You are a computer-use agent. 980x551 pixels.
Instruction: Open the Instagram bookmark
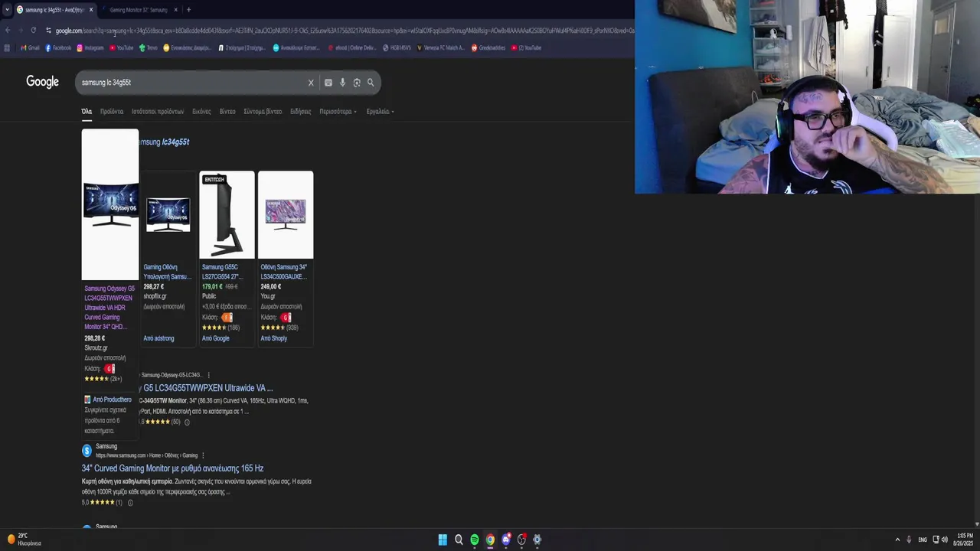(90, 47)
